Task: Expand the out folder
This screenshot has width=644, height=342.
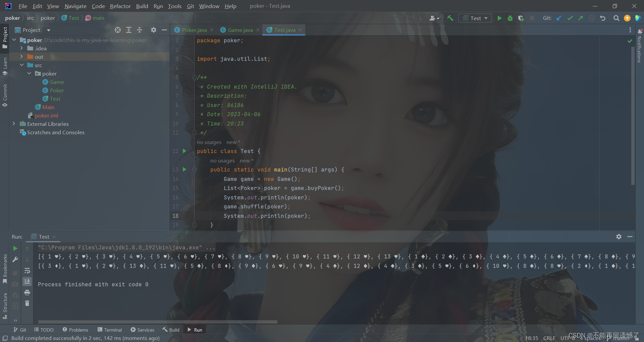Action: point(21,57)
